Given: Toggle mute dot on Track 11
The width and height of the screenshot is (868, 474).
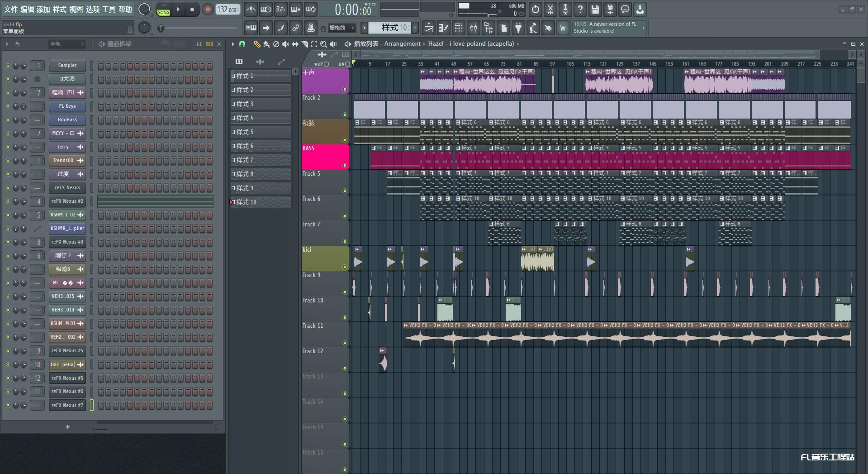Looking at the screenshot, I should click(345, 343).
